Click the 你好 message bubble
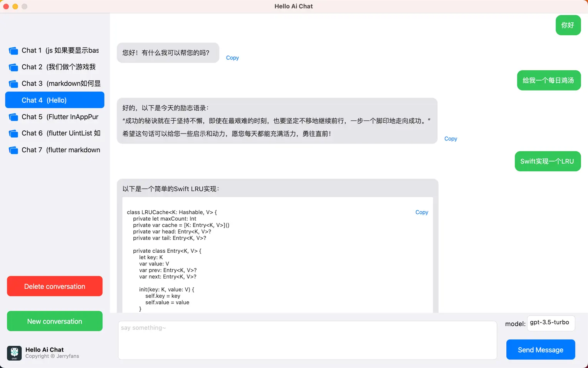588x368 pixels. (568, 25)
